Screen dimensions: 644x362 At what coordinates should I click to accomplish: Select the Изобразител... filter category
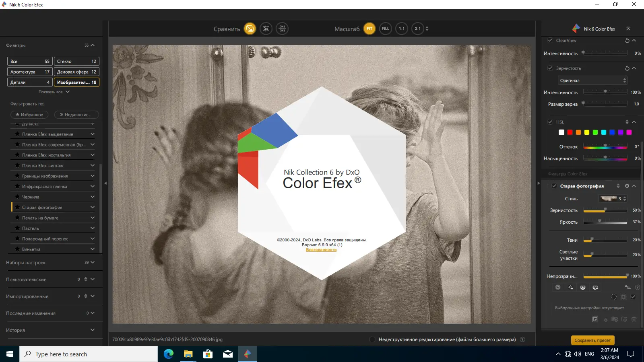point(76,82)
